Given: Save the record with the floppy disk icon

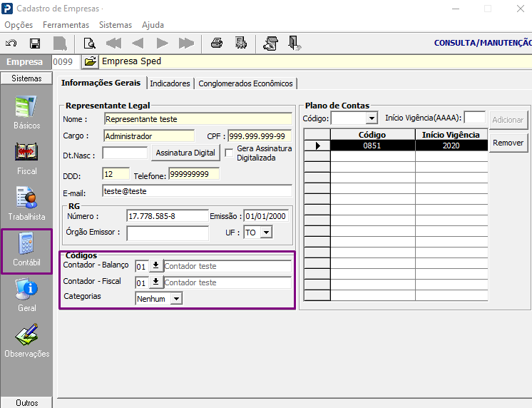Looking at the screenshot, I should [x=35, y=44].
